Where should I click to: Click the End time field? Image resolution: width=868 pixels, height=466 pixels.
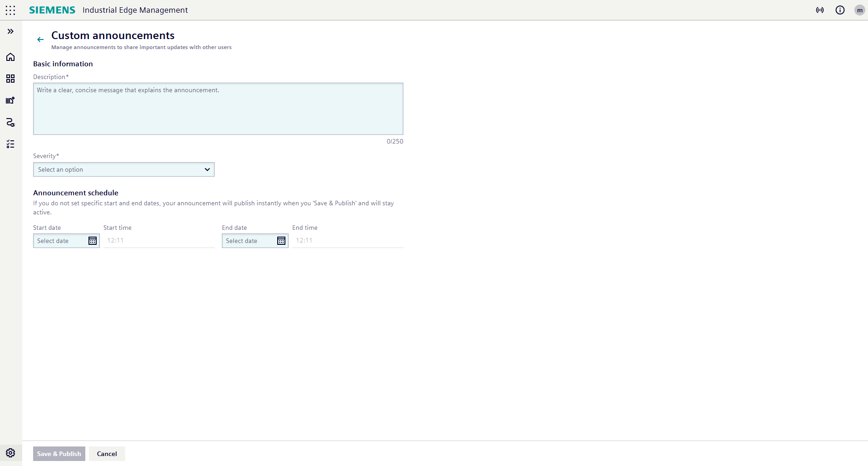coord(348,241)
